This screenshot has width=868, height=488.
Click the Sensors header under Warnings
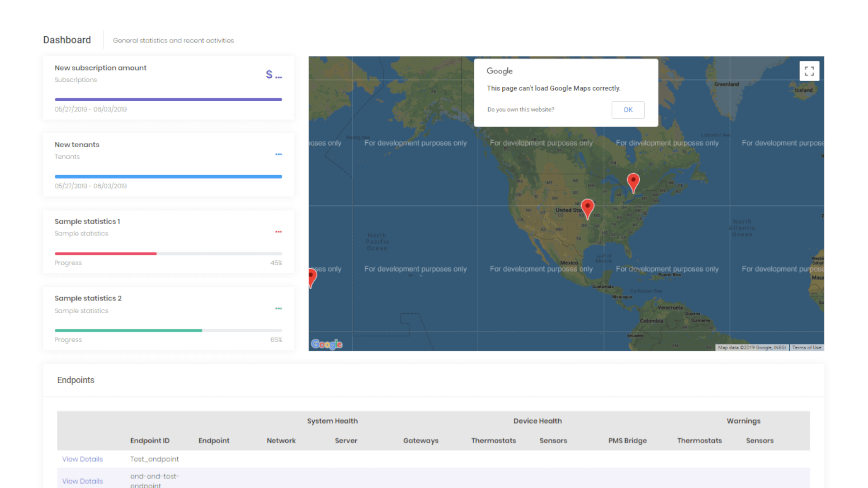pyautogui.click(x=759, y=441)
